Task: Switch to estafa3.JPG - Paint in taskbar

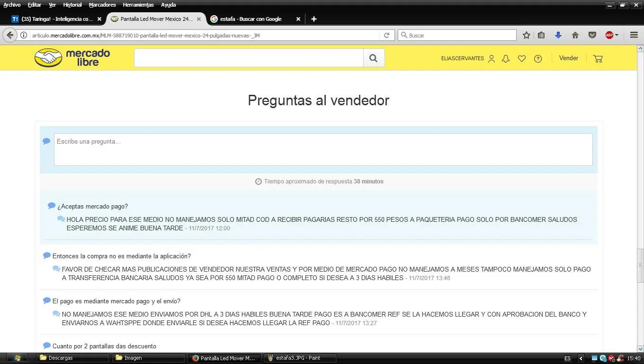Action: pos(300,358)
